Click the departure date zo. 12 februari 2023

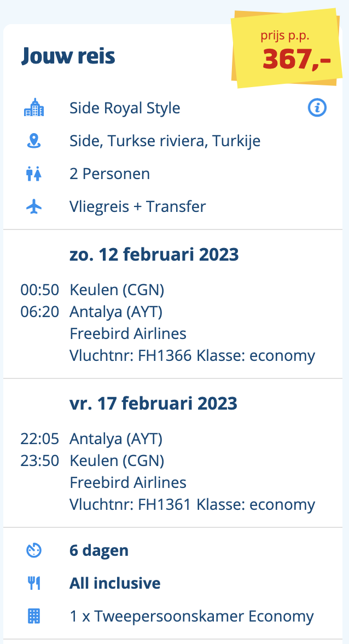(x=154, y=255)
